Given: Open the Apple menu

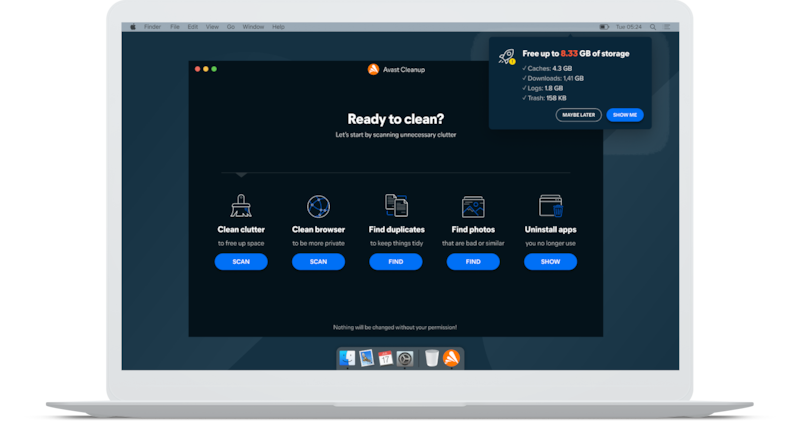Looking at the screenshot, I should coord(134,26).
